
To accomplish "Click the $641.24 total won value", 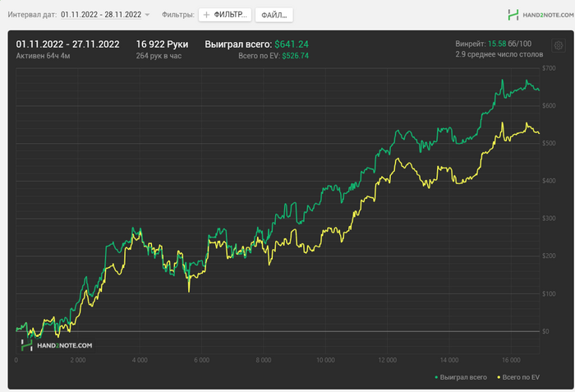I will (x=292, y=44).
